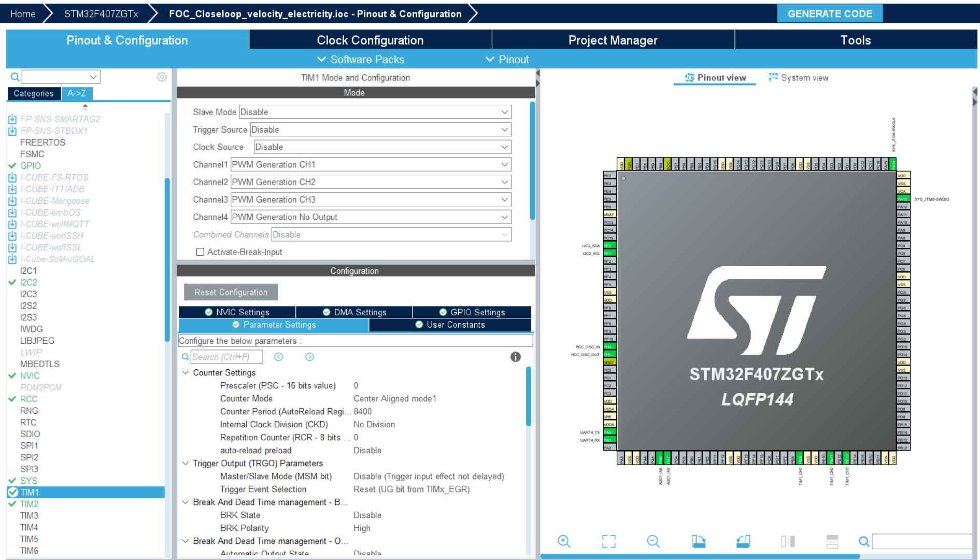Click download icon next to I-Cube-SoM-uGOAL
The width and height of the screenshot is (980, 560).
tap(12, 259)
